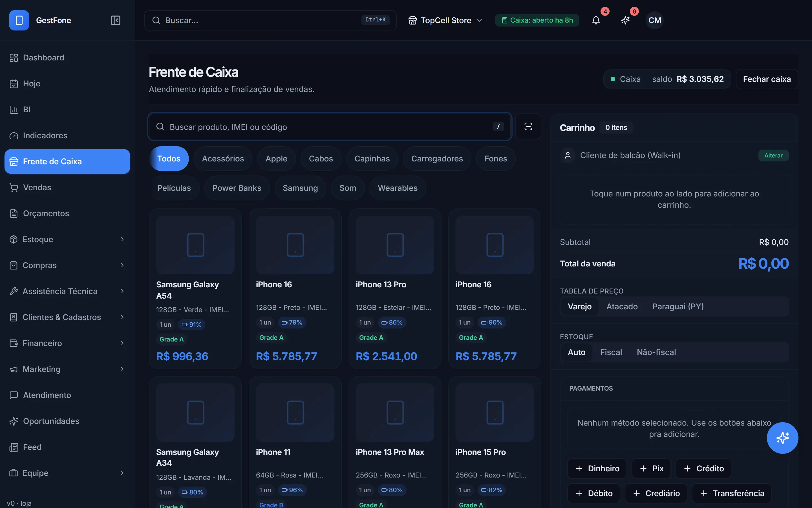Viewport: 812px width, 508px height.
Task: Click the Hoje calendar icon
Action: pos(14,84)
